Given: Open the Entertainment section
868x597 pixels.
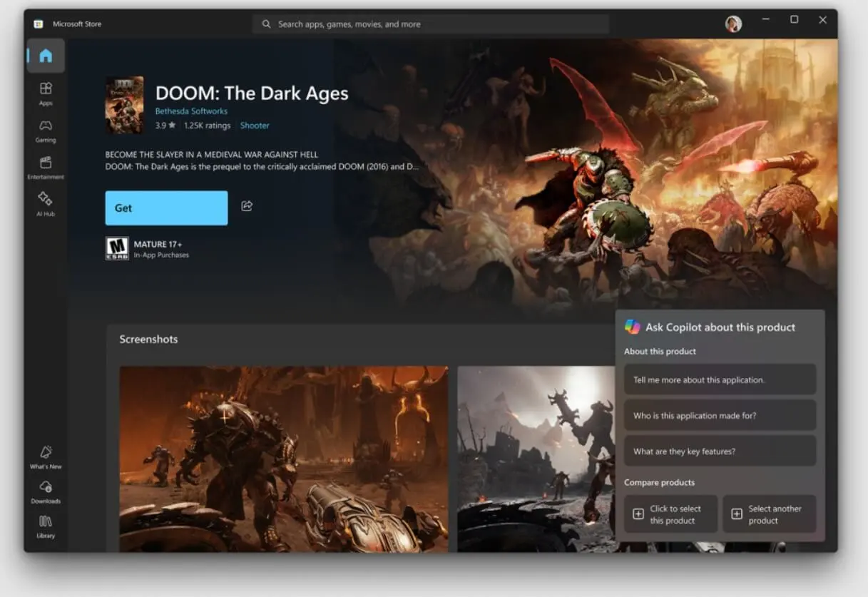Looking at the screenshot, I should (x=46, y=167).
